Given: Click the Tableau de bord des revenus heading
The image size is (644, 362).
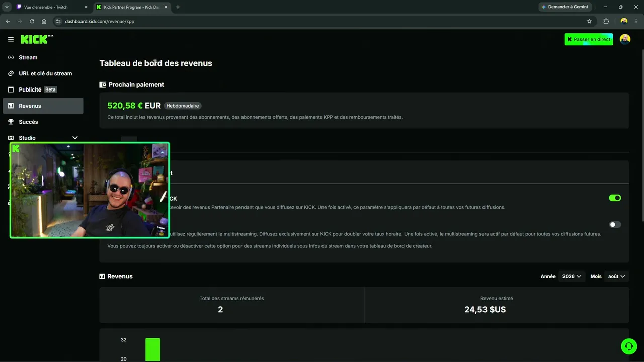Looking at the screenshot, I should (155, 63).
